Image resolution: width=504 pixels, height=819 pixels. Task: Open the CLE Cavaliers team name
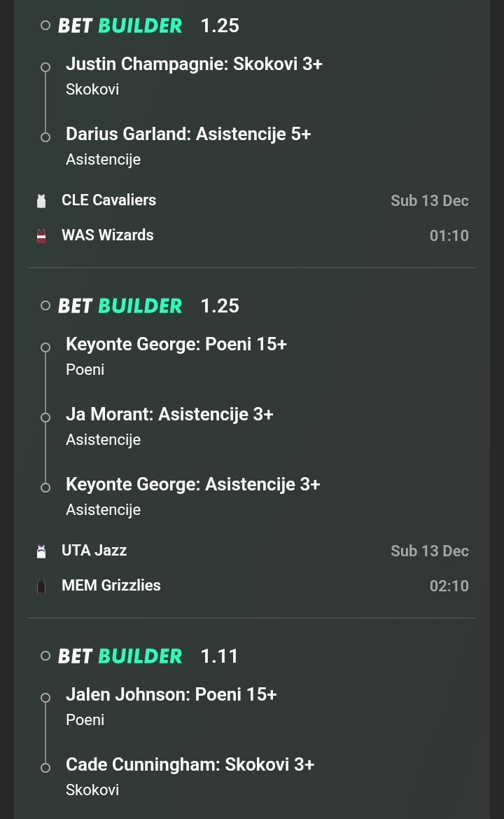[x=108, y=200]
